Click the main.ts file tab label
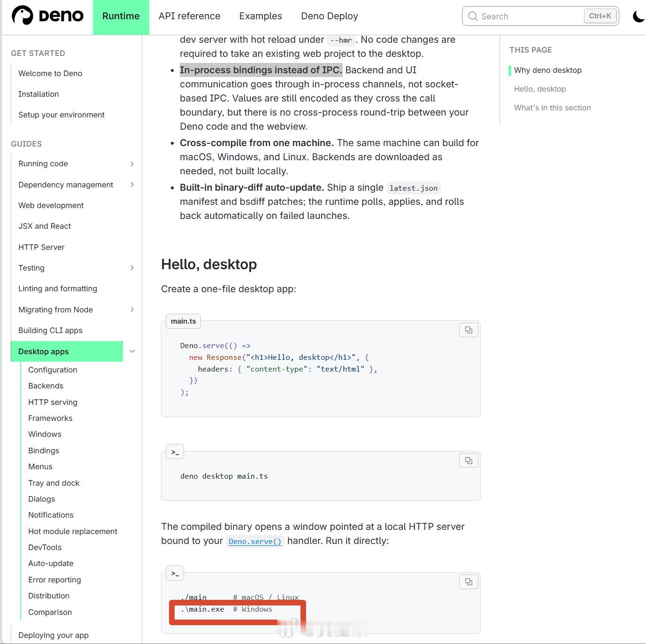The width and height of the screenshot is (646, 644). coord(184,321)
